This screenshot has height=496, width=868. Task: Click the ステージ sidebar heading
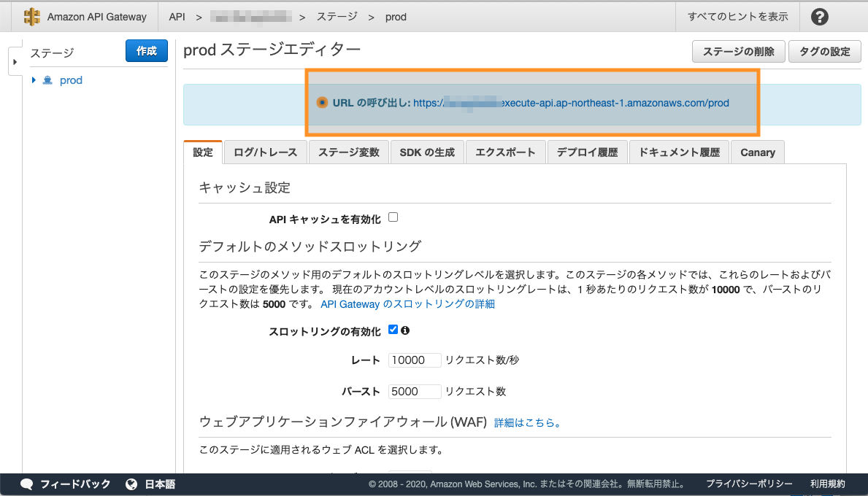52,53
